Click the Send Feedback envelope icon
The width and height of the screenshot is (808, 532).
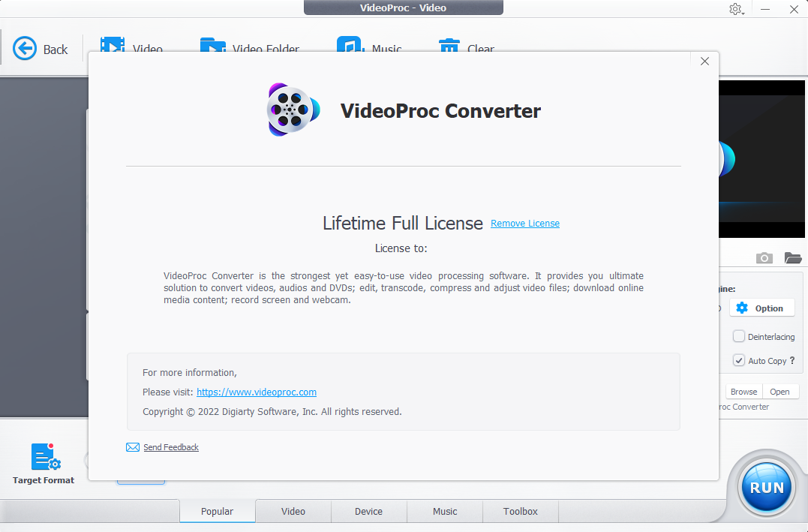point(133,447)
